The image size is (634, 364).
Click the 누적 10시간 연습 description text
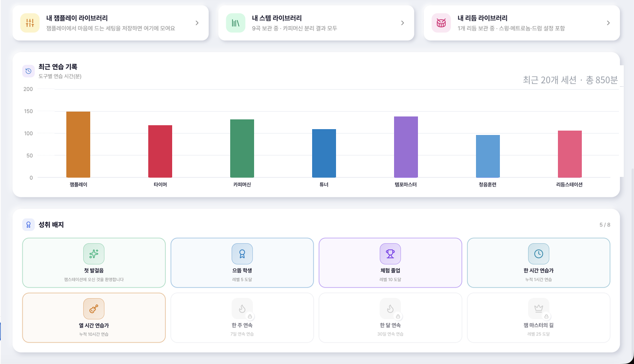pyautogui.click(x=94, y=334)
